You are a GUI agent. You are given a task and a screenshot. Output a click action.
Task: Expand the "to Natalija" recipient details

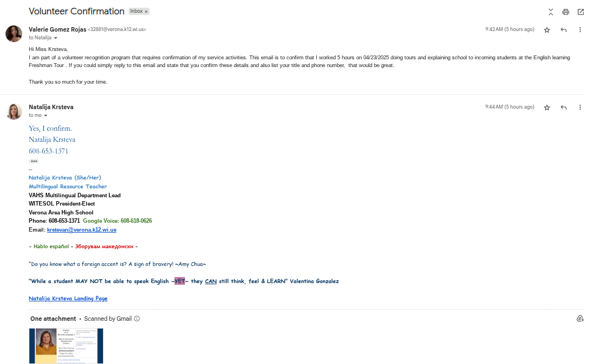point(55,38)
